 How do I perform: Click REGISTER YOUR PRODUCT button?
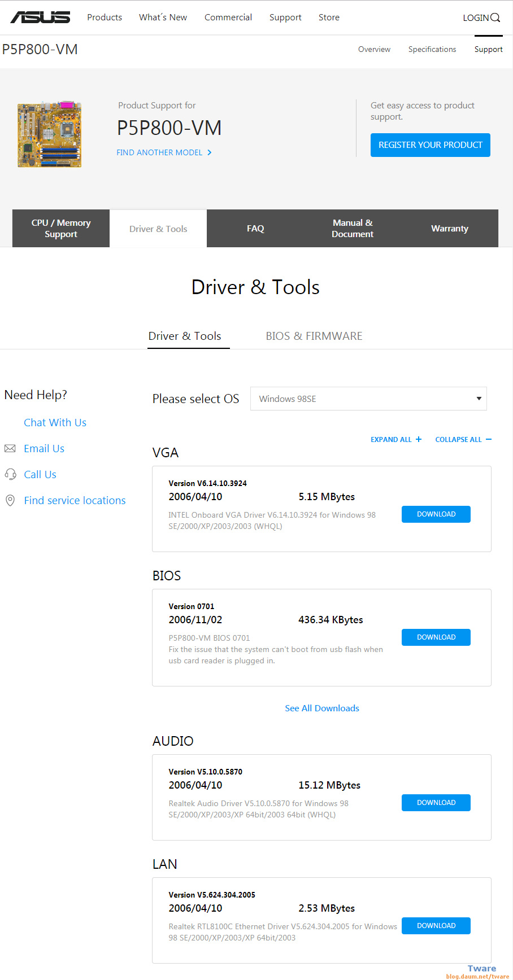pos(431,145)
